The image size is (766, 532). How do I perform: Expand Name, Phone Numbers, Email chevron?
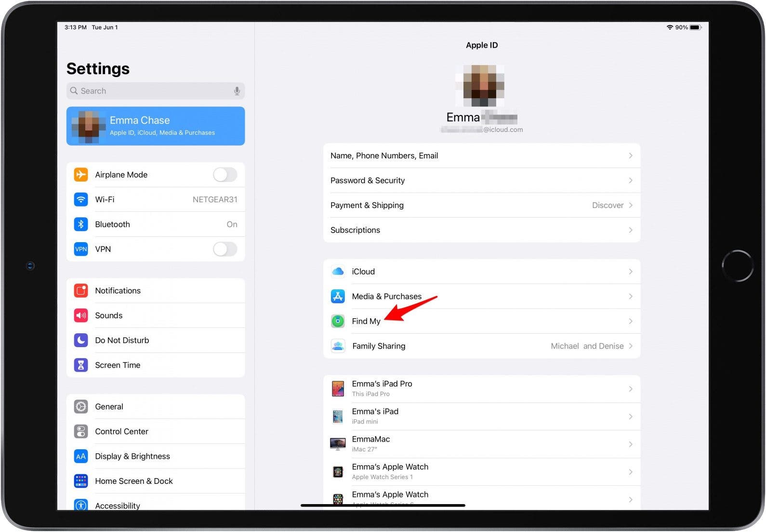631,156
